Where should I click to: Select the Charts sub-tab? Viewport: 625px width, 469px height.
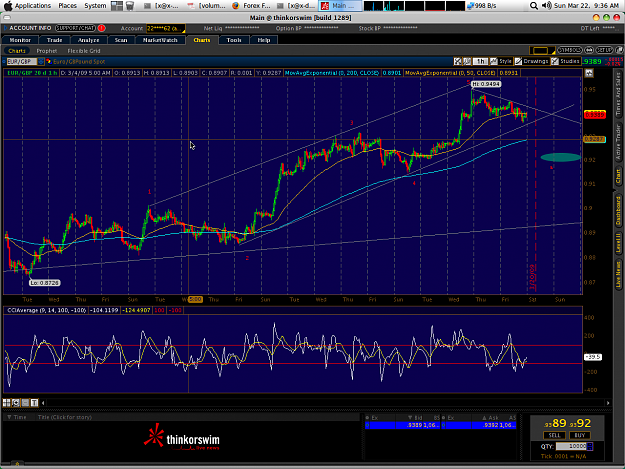click(17, 51)
